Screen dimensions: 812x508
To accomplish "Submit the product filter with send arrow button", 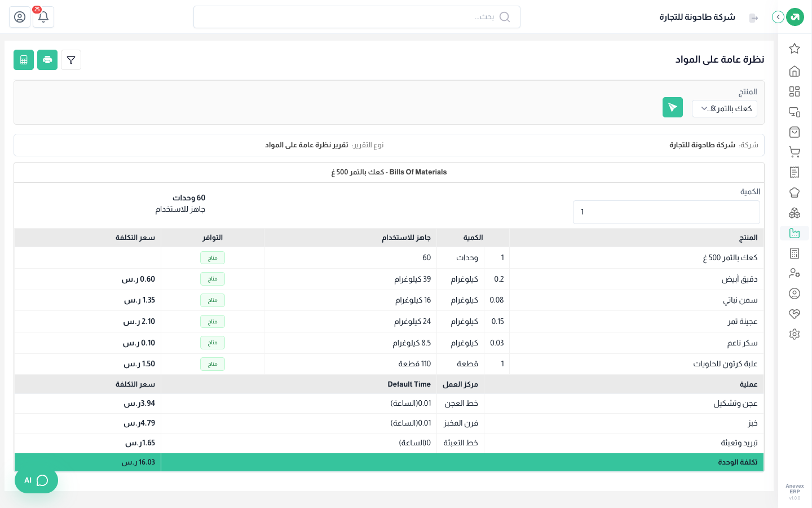I will pyautogui.click(x=673, y=107).
